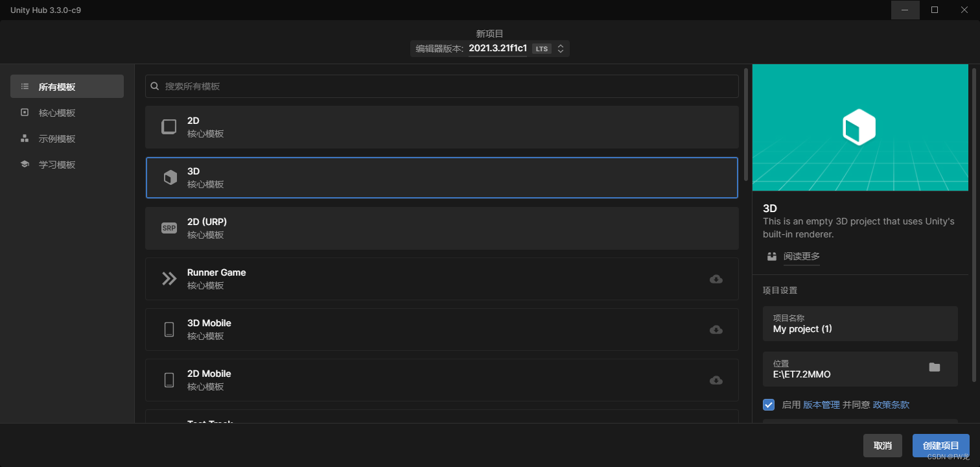This screenshot has height=467, width=980.
Task: Click the icon beside 阅读更多
Action: 771,256
